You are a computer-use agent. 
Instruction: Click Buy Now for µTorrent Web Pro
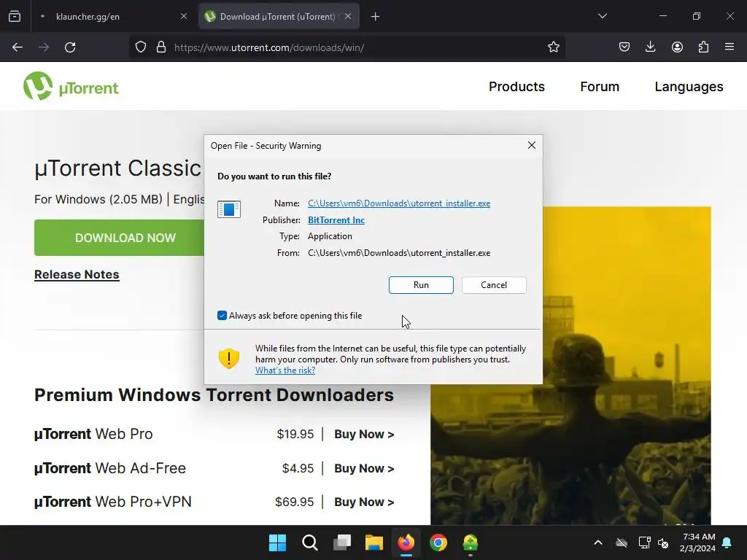point(364,435)
